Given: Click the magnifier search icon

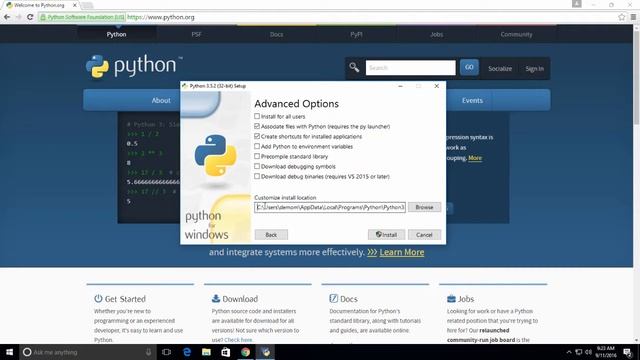Looking at the screenshot, I should 354,67.
